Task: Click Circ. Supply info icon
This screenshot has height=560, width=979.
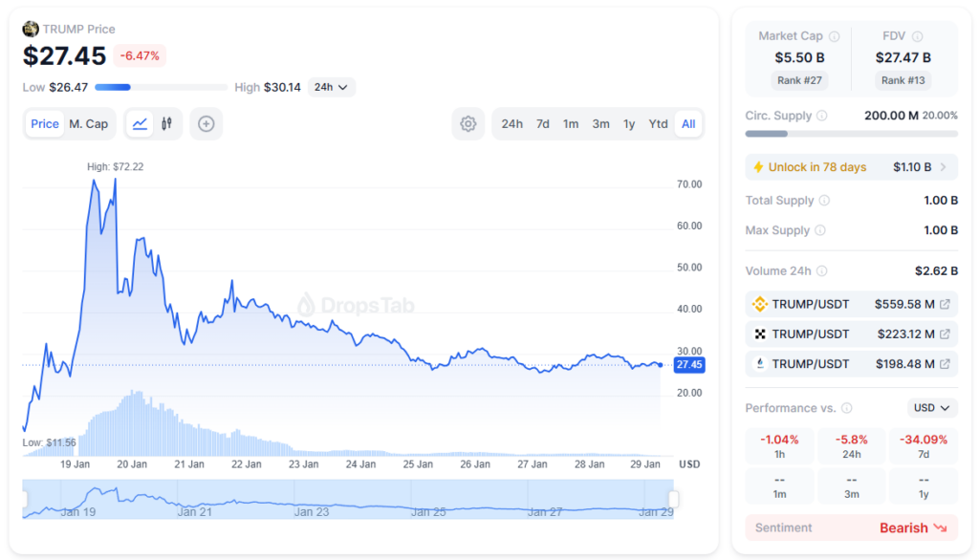Action: coord(822,116)
